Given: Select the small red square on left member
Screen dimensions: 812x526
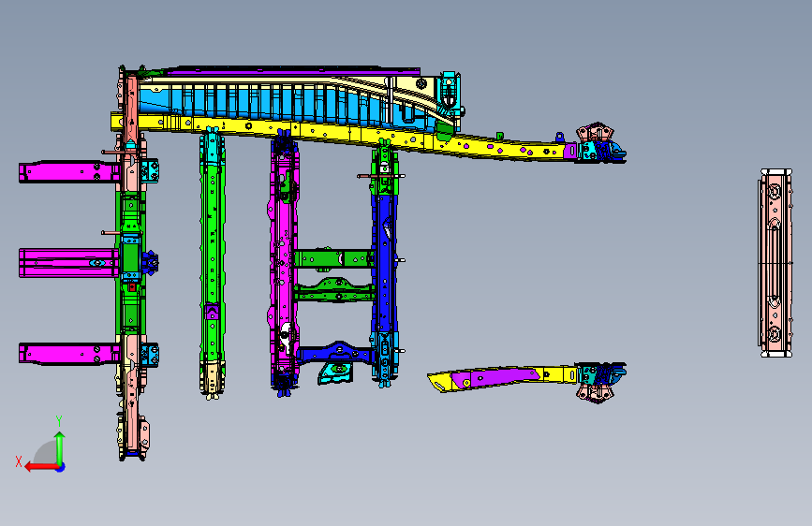Looking at the screenshot, I should 133,286.
